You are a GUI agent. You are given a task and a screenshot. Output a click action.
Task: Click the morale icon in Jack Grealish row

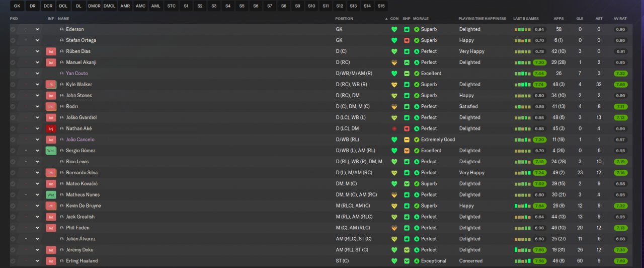click(417, 217)
